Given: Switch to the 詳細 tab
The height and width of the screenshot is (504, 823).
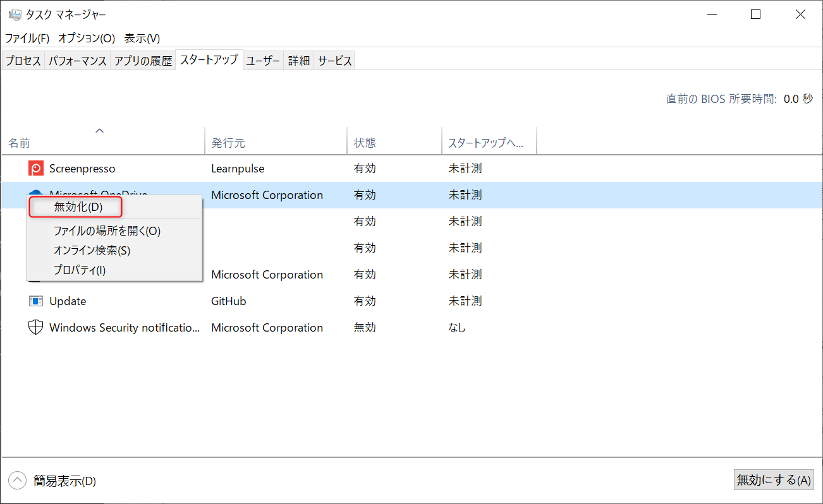Looking at the screenshot, I should [299, 61].
